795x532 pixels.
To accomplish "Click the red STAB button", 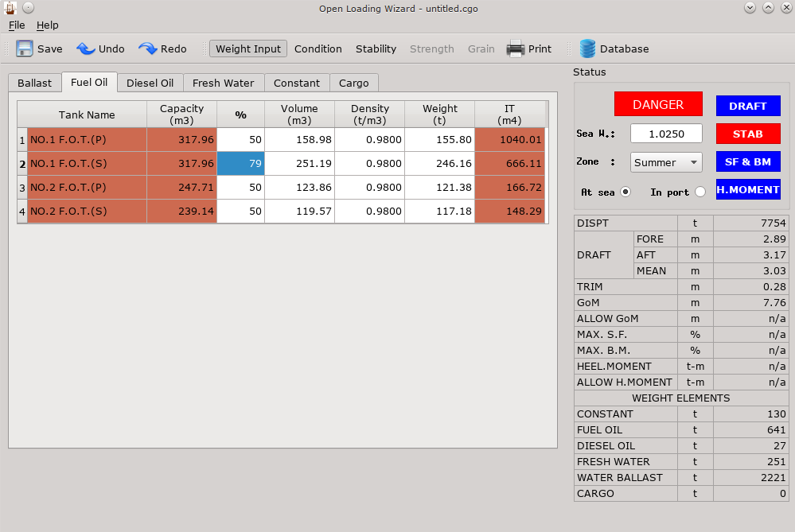I will (748, 134).
